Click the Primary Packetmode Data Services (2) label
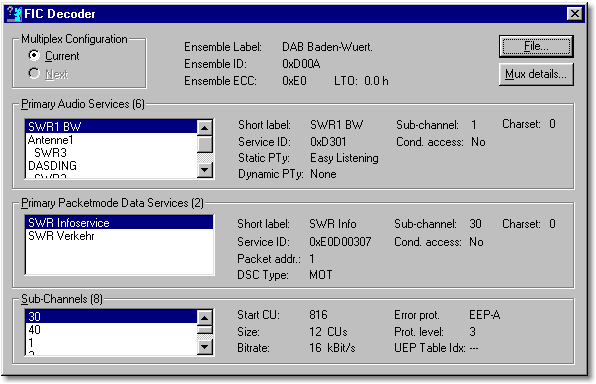Screen dimensions: 596x384 coord(112,203)
